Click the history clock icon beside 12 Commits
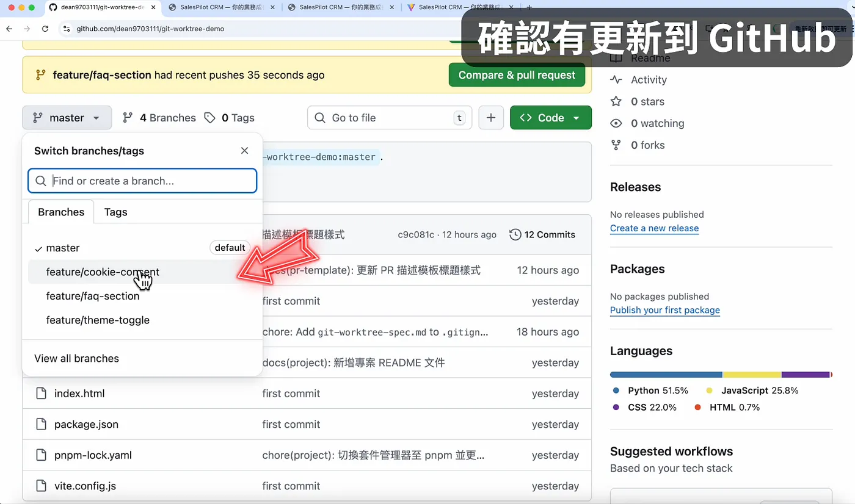The image size is (855, 504). 515,235
